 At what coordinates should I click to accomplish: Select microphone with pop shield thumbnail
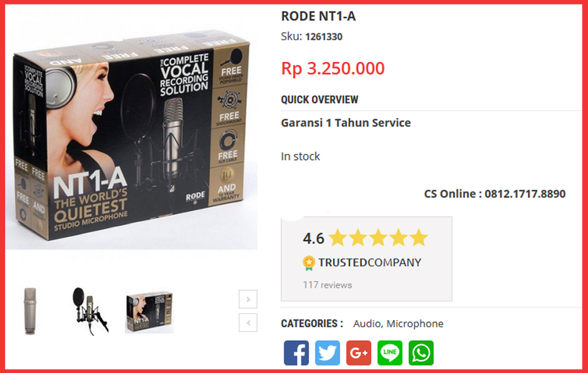coord(90,311)
